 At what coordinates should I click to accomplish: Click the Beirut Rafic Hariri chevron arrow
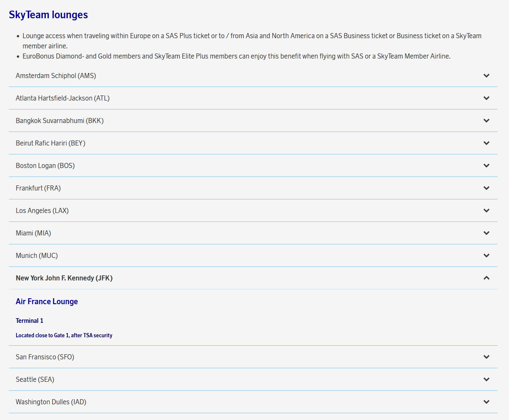[x=486, y=143]
